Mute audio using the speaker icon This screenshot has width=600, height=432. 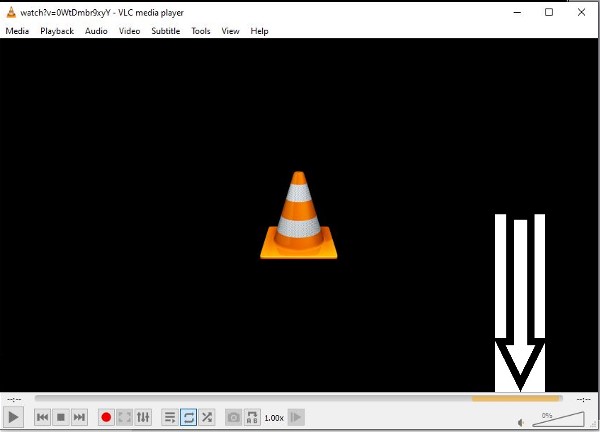click(x=521, y=422)
